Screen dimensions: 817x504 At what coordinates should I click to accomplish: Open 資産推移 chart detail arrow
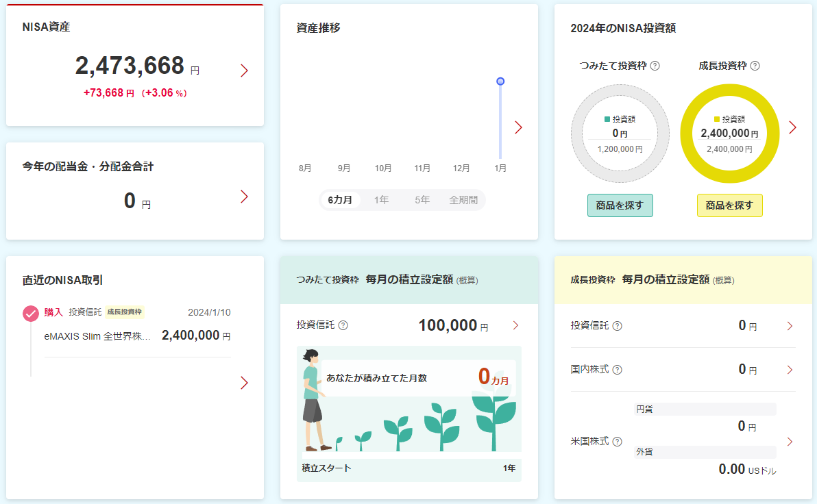coord(518,127)
